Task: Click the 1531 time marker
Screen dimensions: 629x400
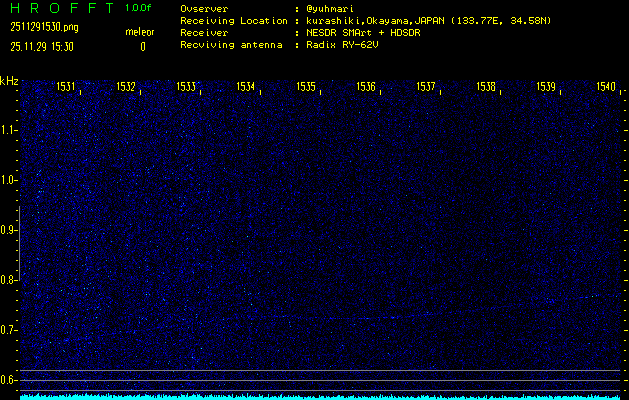Action: click(67, 88)
